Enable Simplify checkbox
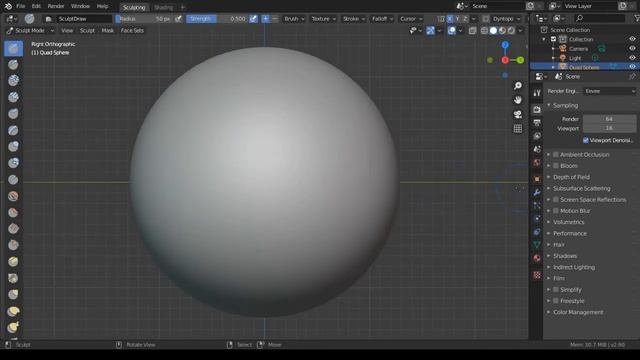 pos(556,289)
